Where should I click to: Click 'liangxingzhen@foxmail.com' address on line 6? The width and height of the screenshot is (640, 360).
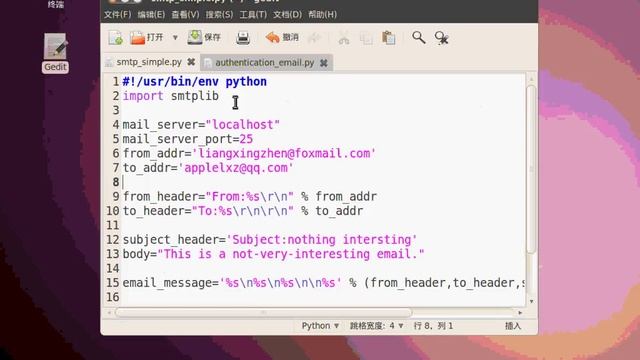(x=284, y=153)
